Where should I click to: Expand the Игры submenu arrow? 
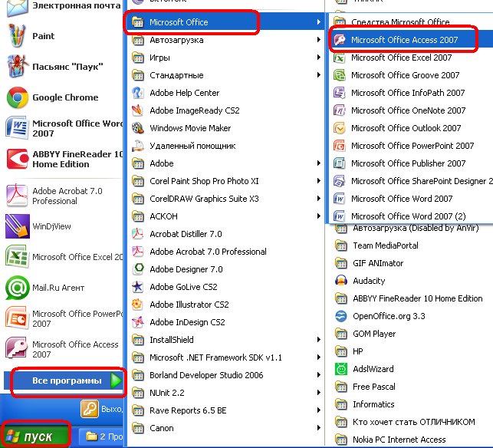319,58
